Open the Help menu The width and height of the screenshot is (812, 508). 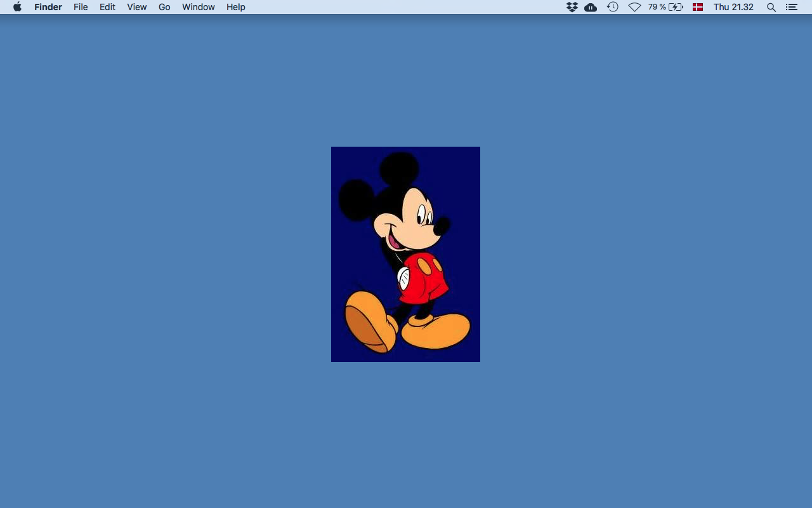click(236, 7)
